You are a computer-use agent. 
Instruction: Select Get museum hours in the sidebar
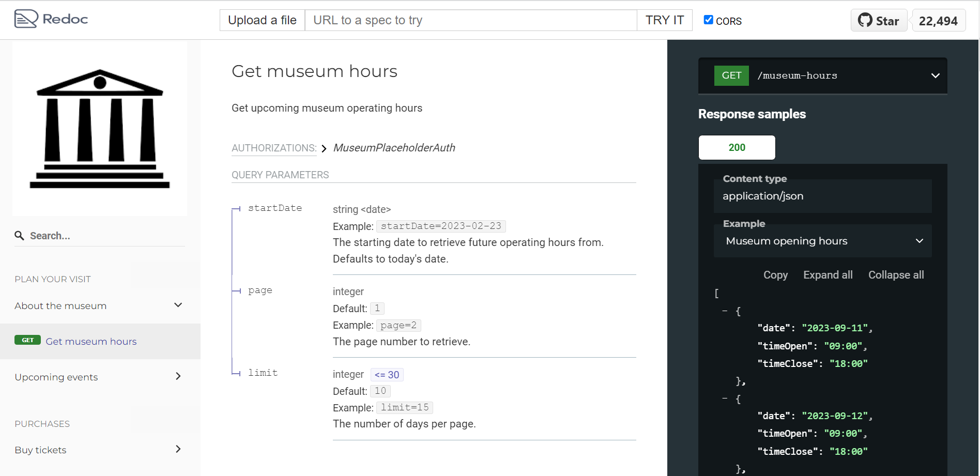(91, 341)
